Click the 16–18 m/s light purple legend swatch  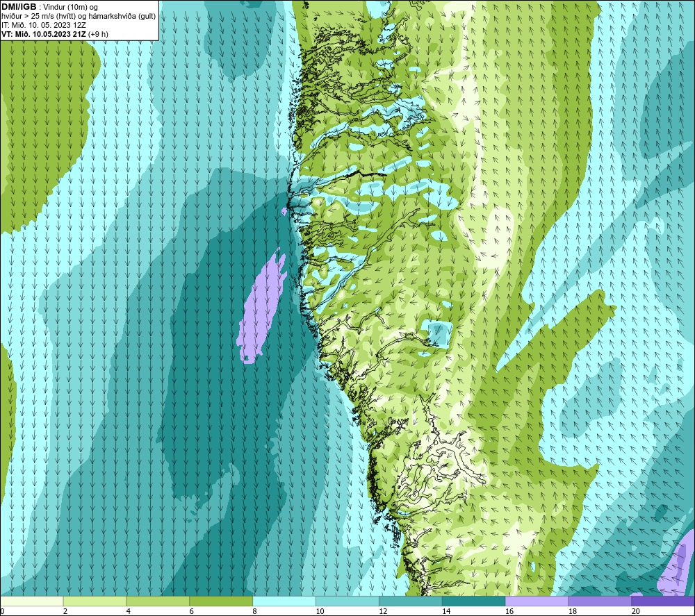click(537, 601)
